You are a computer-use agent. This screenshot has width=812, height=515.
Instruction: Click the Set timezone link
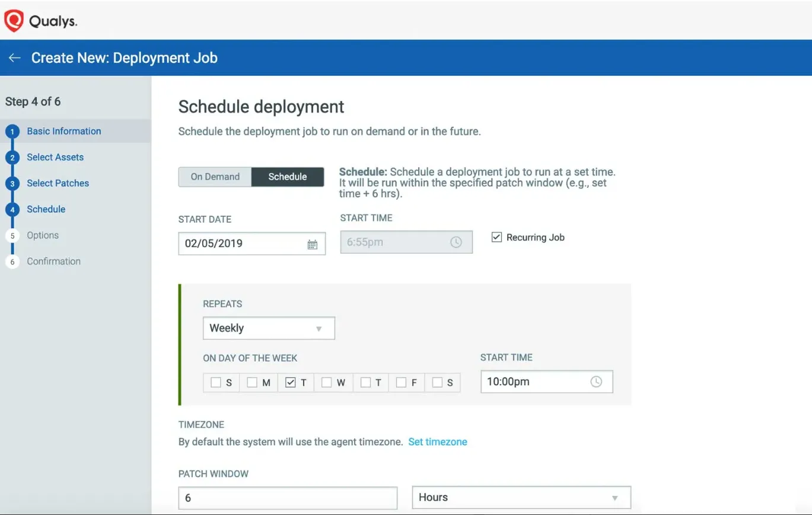438,442
